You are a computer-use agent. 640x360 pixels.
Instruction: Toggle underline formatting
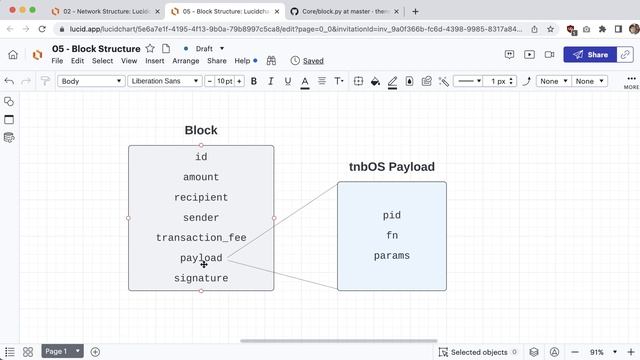click(x=288, y=81)
